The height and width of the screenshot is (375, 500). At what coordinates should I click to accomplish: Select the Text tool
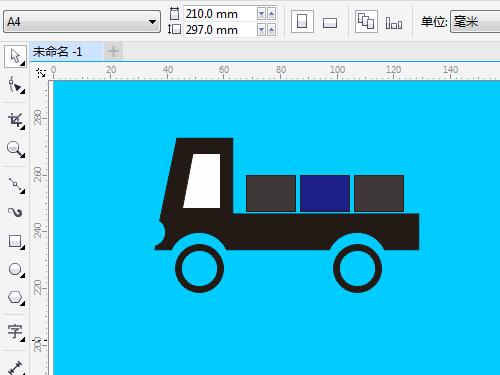coord(15,332)
